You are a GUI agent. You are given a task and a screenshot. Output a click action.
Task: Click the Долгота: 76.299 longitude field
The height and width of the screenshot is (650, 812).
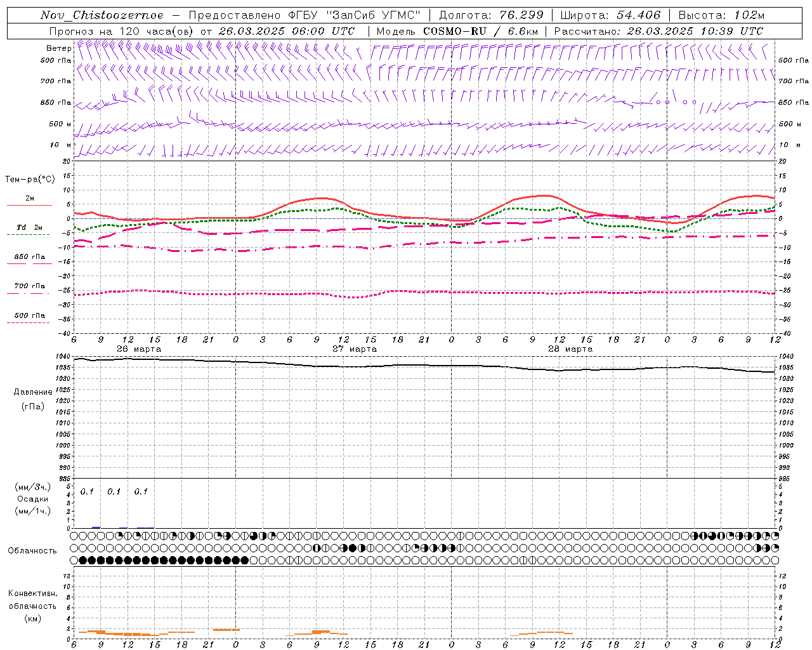(491, 15)
